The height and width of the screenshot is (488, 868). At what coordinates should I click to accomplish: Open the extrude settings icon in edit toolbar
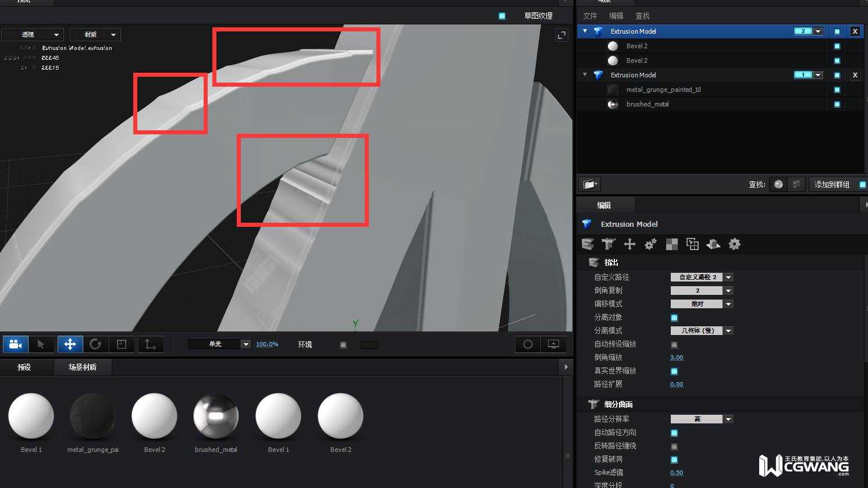pyautogui.click(x=588, y=244)
